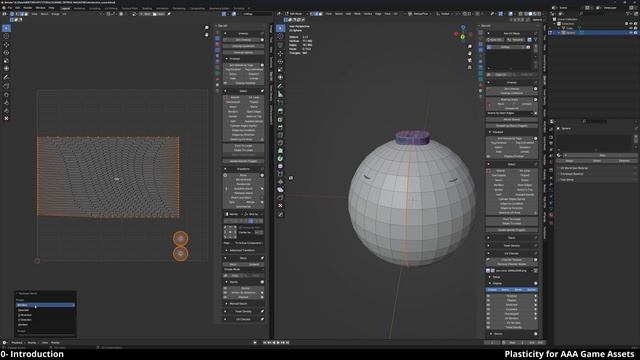Select the Cursor tool in UV editor toolbar
640x360 pixels.
pyautogui.click(x=6, y=36)
